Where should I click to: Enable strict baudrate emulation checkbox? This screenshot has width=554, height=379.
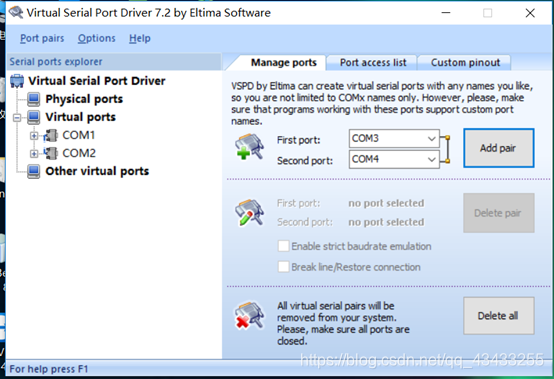pos(283,246)
